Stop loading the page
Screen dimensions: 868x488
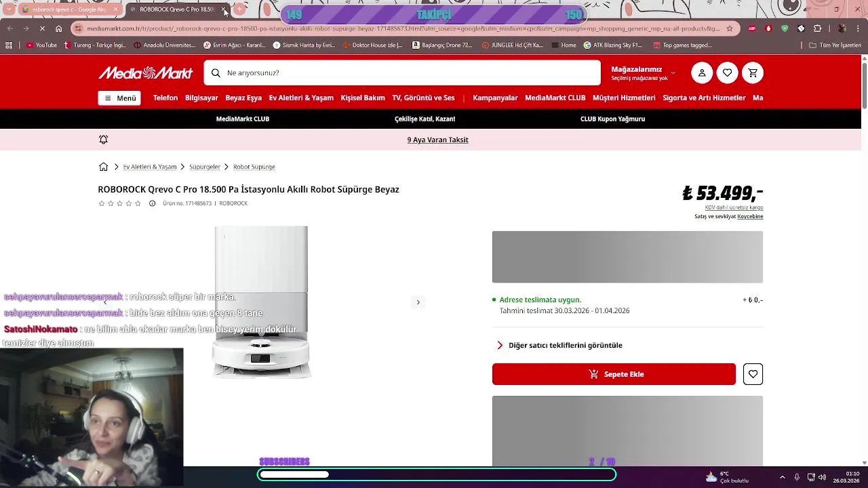click(x=42, y=28)
